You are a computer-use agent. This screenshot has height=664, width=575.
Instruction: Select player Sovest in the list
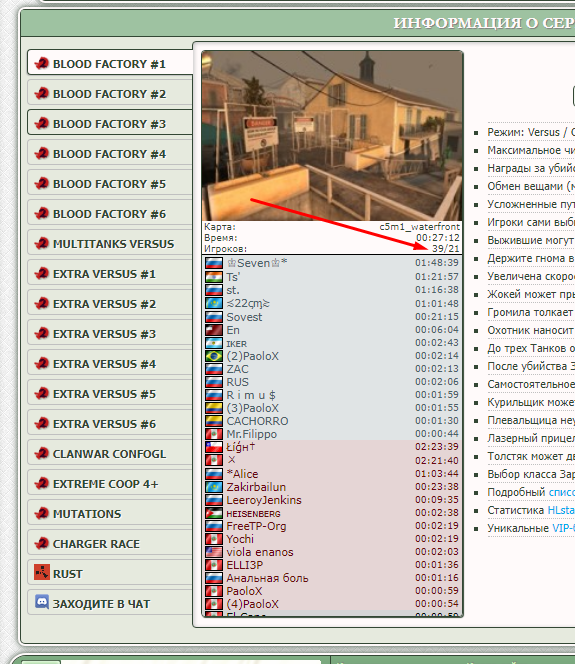click(332, 317)
